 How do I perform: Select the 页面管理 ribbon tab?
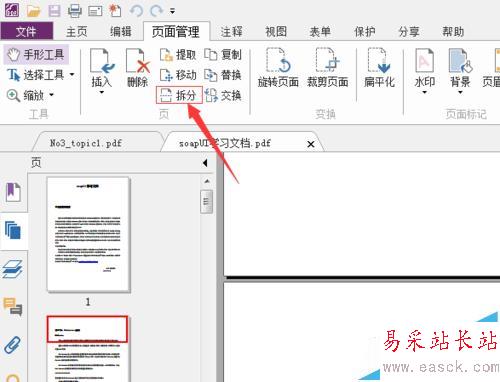176,32
